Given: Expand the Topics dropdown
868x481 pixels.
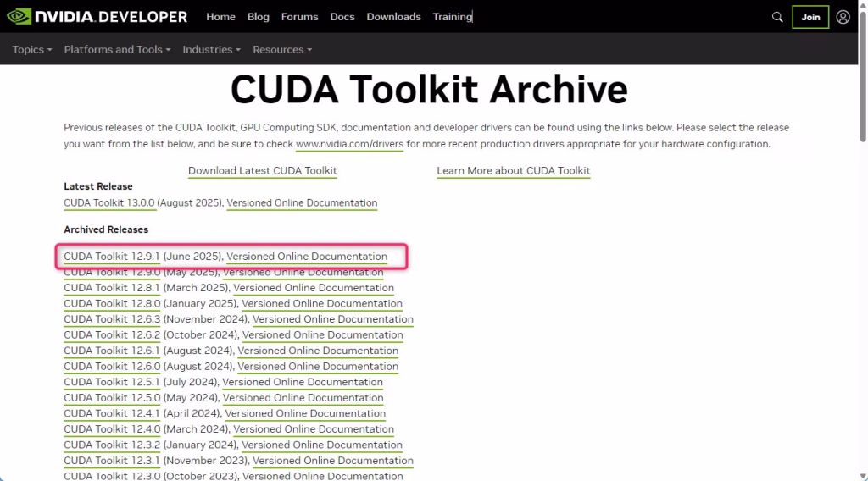Looking at the screenshot, I should (32, 50).
